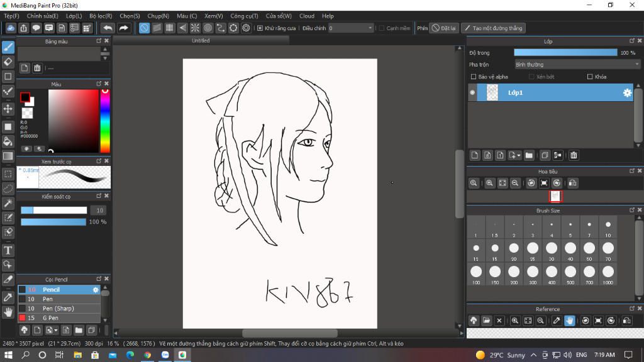Select the hand tool in the Reference panel
This screenshot has height=362, width=644.
click(x=569, y=321)
